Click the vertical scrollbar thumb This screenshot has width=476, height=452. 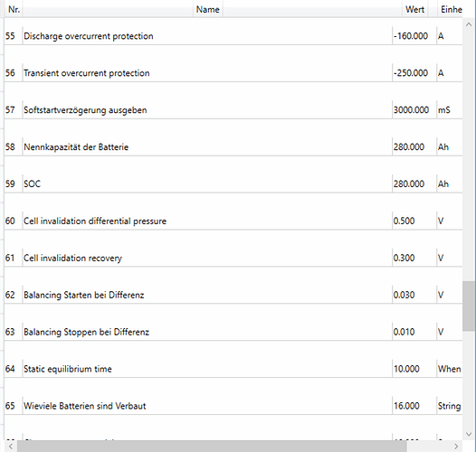pyautogui.click(x=469, y=306)
